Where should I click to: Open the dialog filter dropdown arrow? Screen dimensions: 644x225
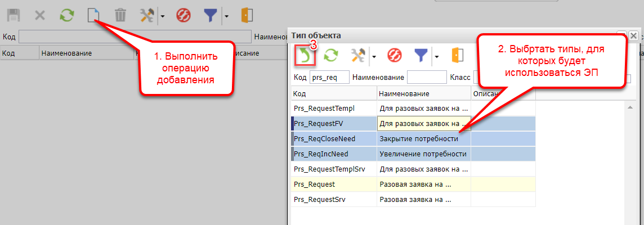(436, 56)
